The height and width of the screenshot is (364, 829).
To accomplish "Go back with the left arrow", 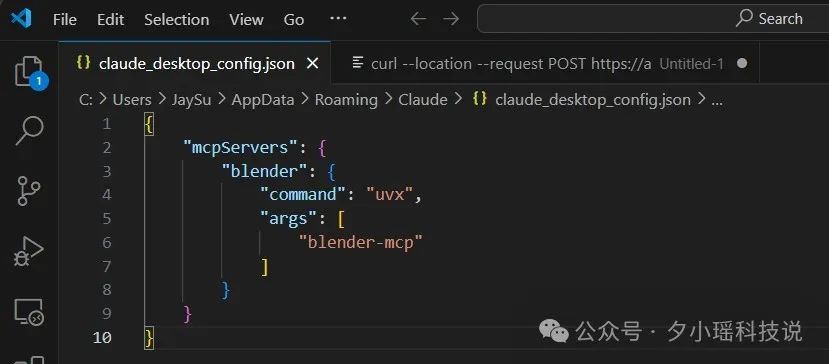I will coord(418,19).
